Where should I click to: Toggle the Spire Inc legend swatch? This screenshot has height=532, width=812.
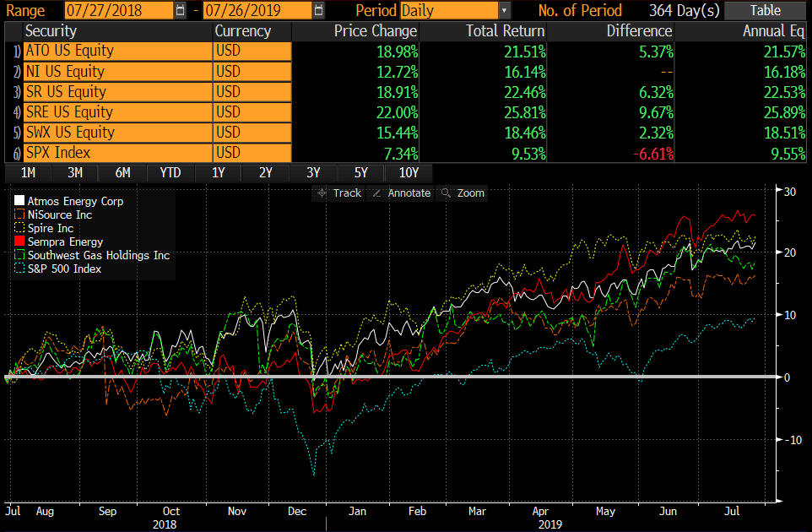pos(19,227)
